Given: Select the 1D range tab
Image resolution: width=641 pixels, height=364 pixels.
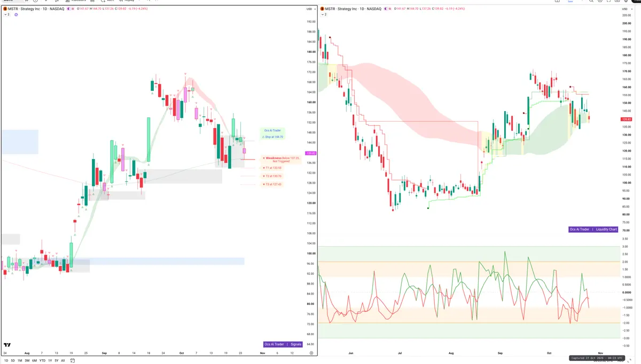Looking at the screenshot, I should point(5,361).
